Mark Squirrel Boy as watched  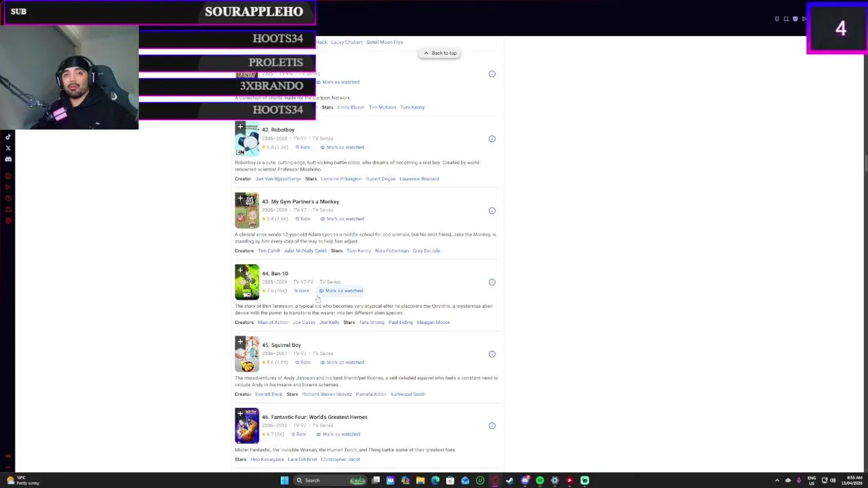[x=342, y=363]
